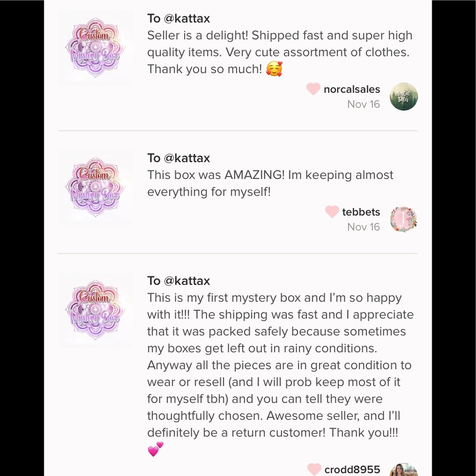Visit crodd8955 username link
This screenshot has height=476, width=476.
point(352,470)
